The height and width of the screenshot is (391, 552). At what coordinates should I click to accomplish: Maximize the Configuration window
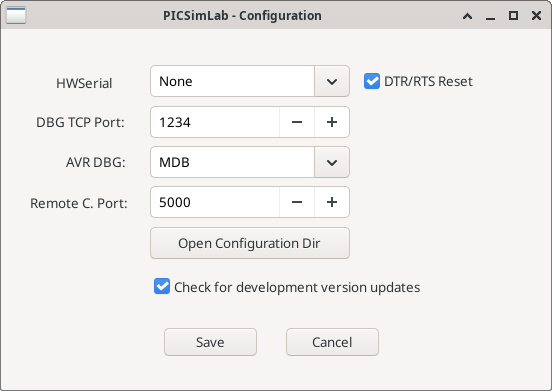(x=513, y=16)
